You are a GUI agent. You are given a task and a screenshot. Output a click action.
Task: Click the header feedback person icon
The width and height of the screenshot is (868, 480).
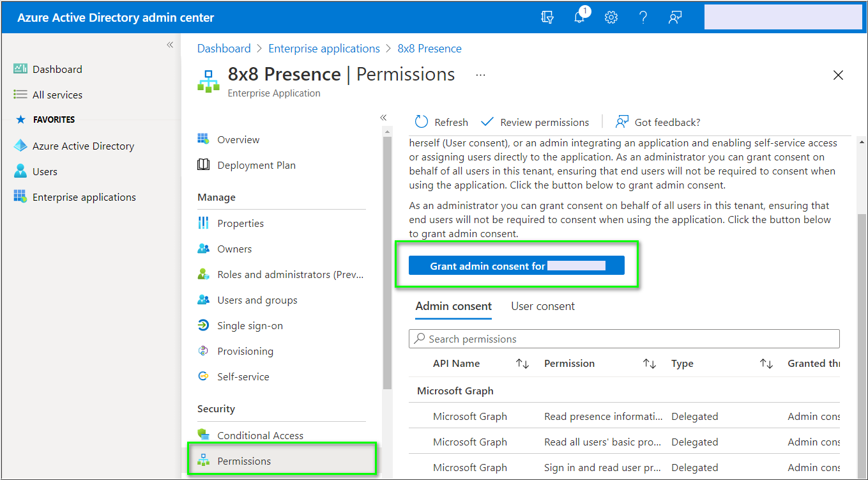[x=675, y=17]
